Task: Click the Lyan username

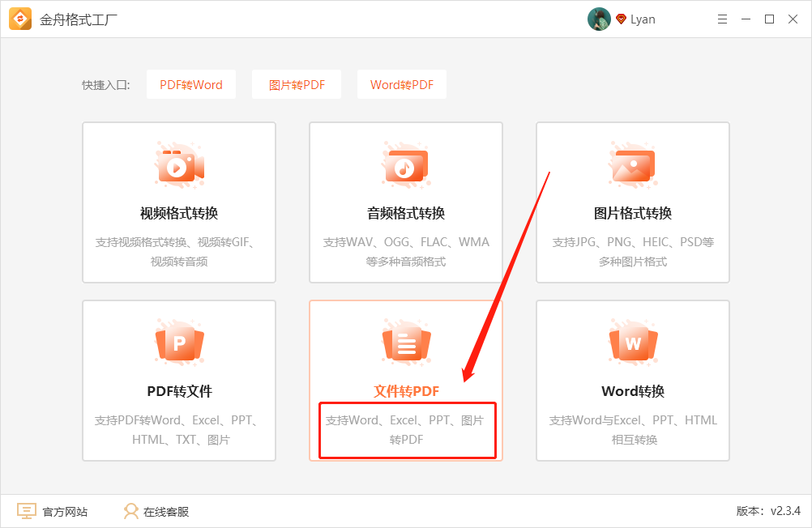Action: click(x=643, y=18)
